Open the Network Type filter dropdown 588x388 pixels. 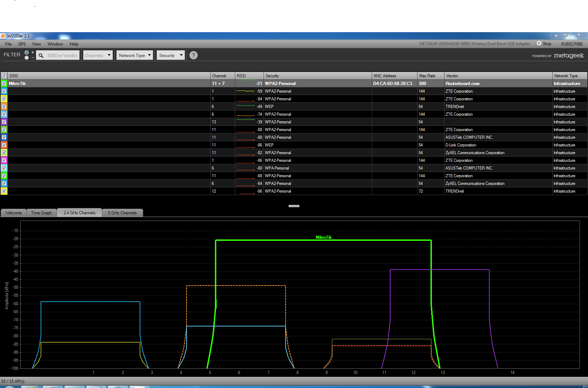tap(135, 55)
